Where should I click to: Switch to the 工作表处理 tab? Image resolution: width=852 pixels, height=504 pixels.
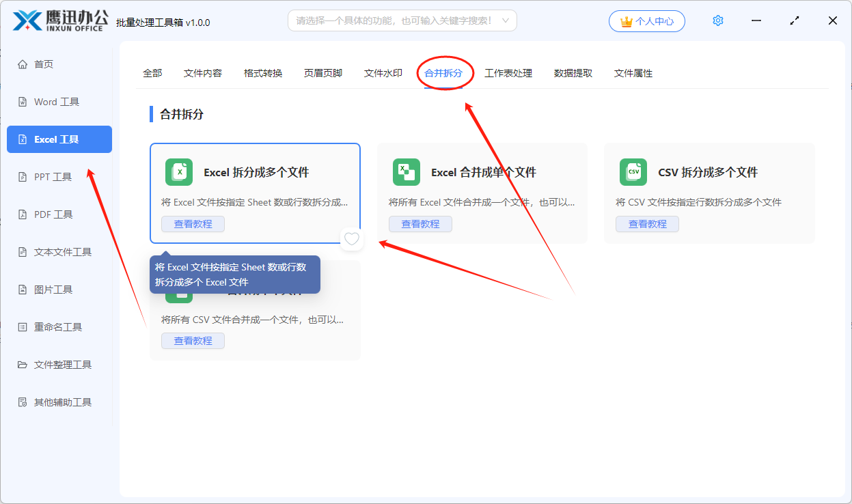[x=508, y=73]
